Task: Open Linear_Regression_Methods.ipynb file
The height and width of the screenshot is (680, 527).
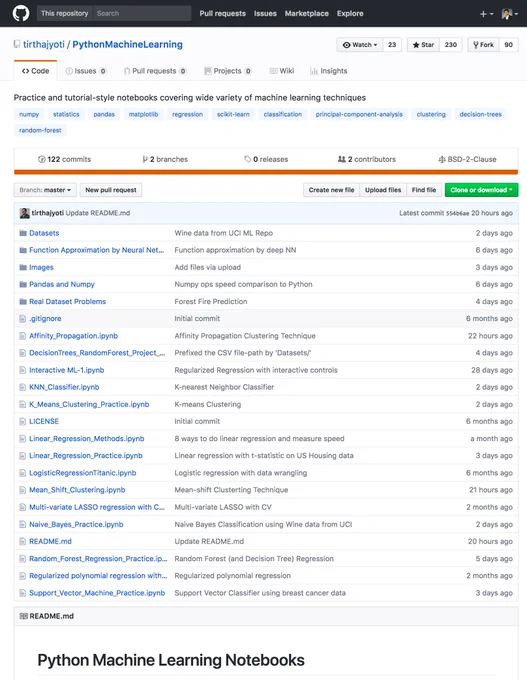Action: pyautogui.click(x=87, y=439)
